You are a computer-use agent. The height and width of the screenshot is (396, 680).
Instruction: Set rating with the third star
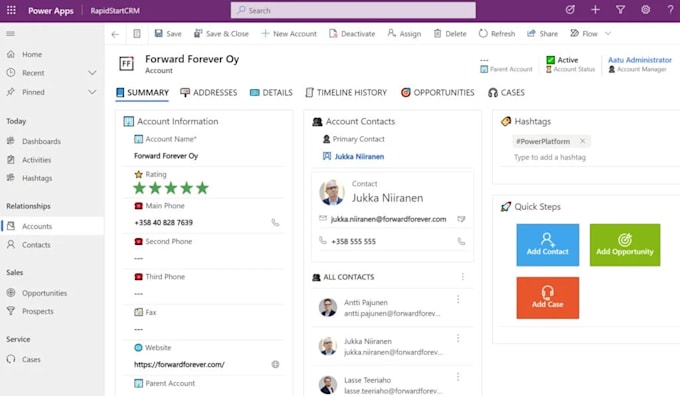click(171, 188)
